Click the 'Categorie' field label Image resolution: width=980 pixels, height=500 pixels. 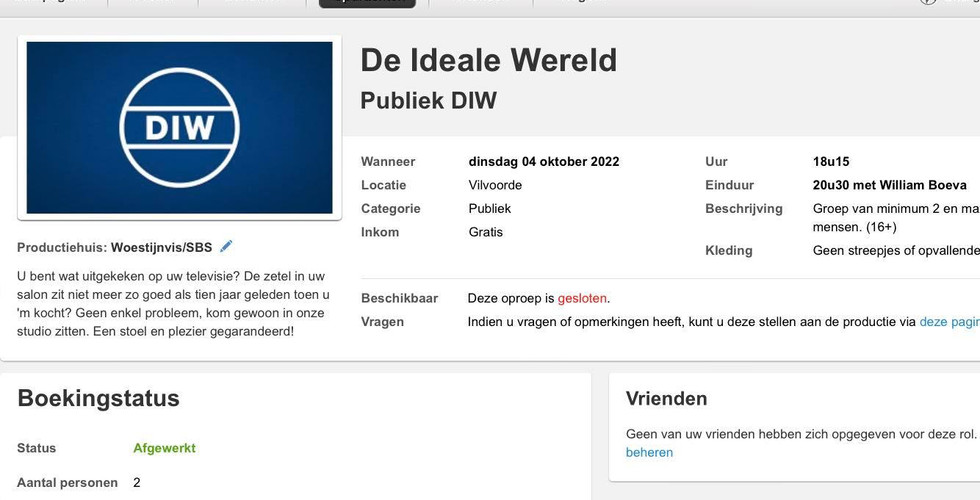pyautogui.click(x=391, y=208)
